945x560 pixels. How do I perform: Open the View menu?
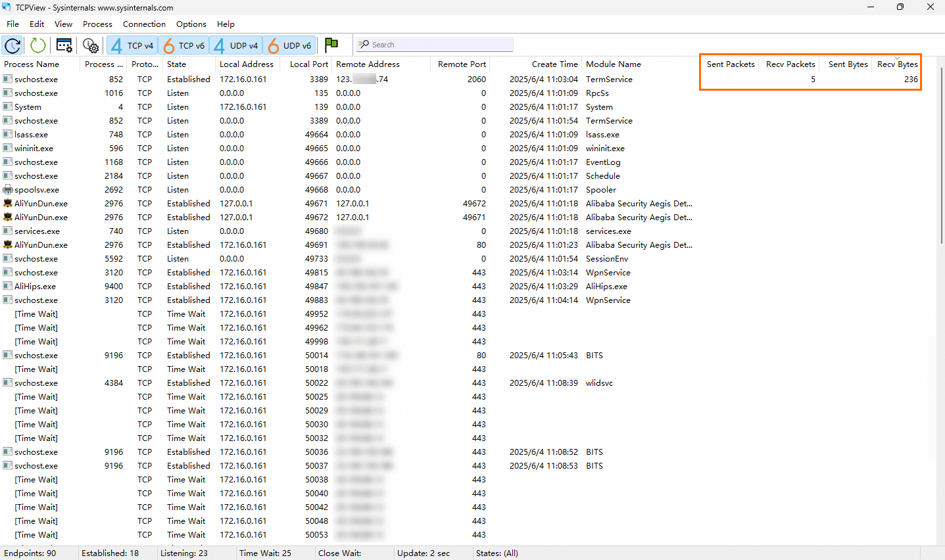coord(64,24)
